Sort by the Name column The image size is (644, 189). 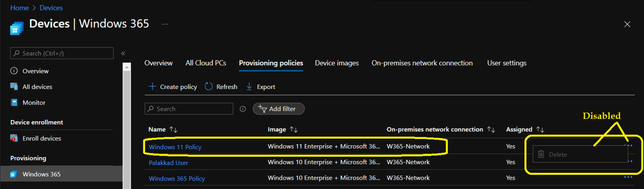point(164,129)
